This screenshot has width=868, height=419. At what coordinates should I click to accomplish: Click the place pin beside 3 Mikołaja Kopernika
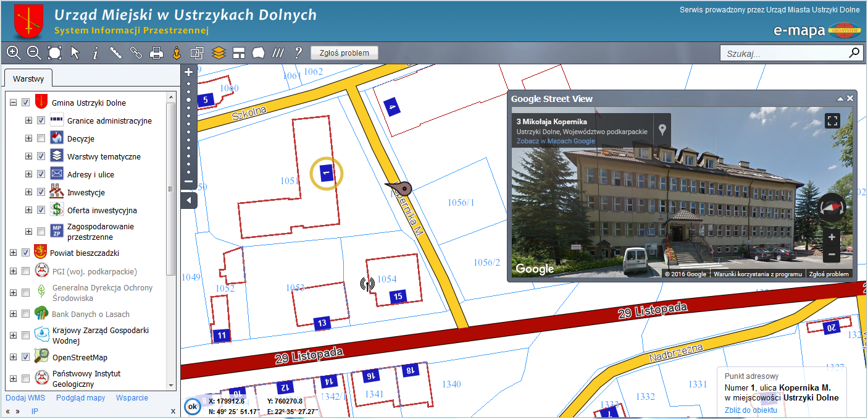point(662,130)
